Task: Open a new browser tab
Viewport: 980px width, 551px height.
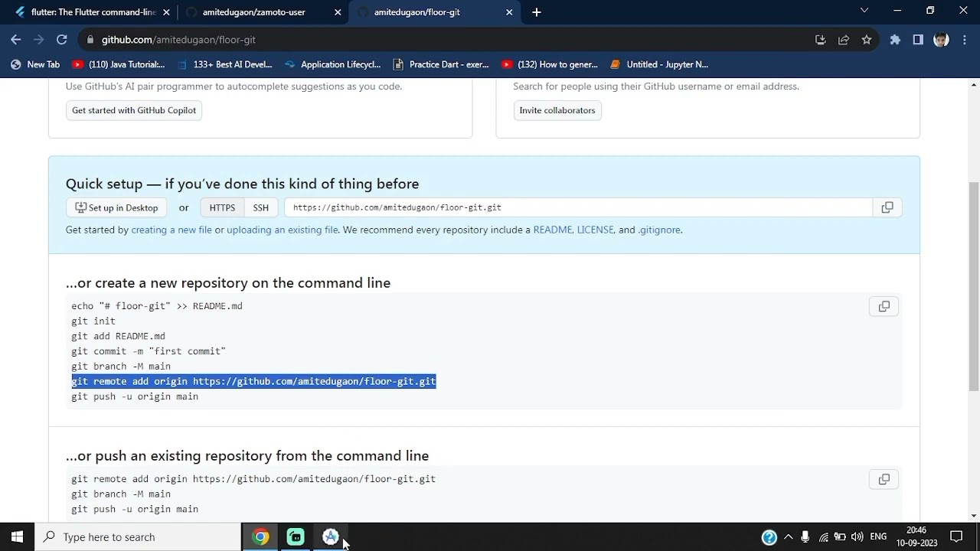Action: click(537, 12)
